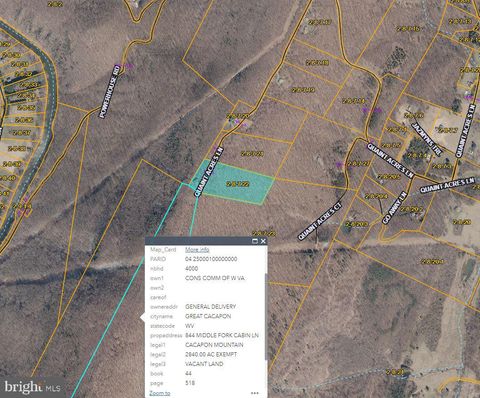Click the popup's dark title bar
This screenshot has width=480, height=398.
pos(199,241)
